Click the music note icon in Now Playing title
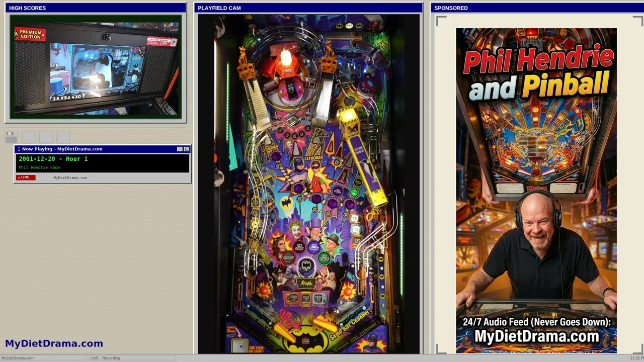 pyautogui.click(x=19, y=149)
